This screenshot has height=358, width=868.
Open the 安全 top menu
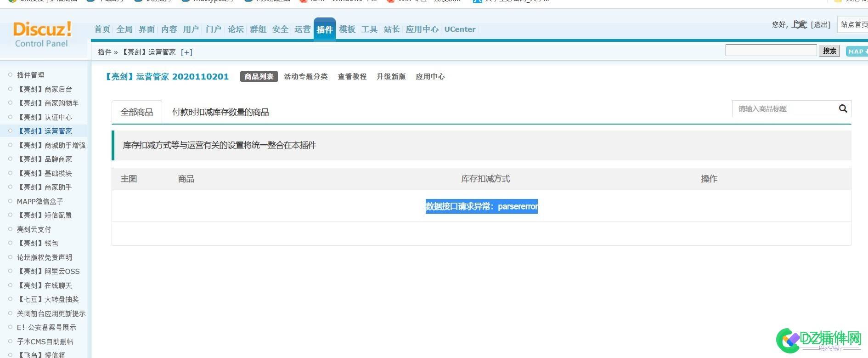click(x=280, y=29)
